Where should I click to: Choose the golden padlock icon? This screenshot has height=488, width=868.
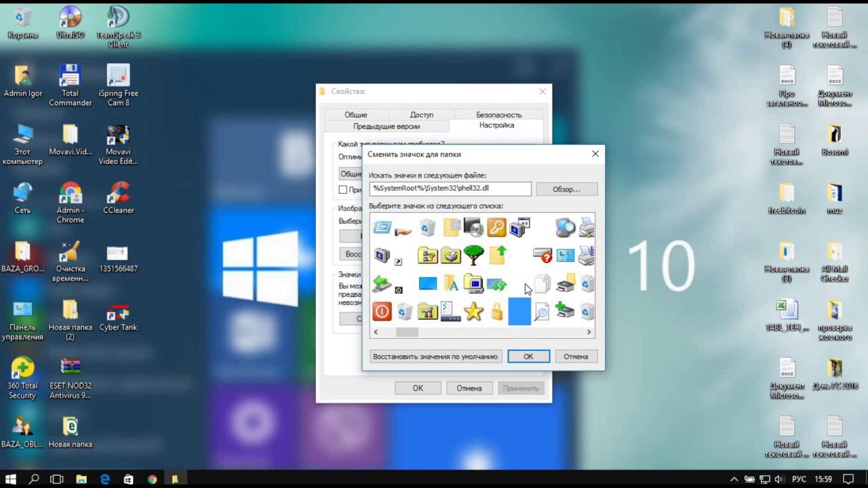point(497,311)
